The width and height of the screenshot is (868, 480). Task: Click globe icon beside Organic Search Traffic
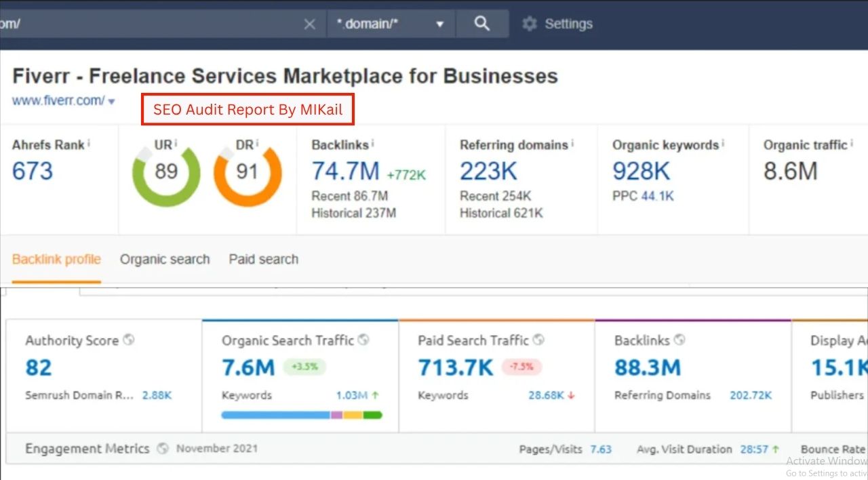(x=363, y=340)
